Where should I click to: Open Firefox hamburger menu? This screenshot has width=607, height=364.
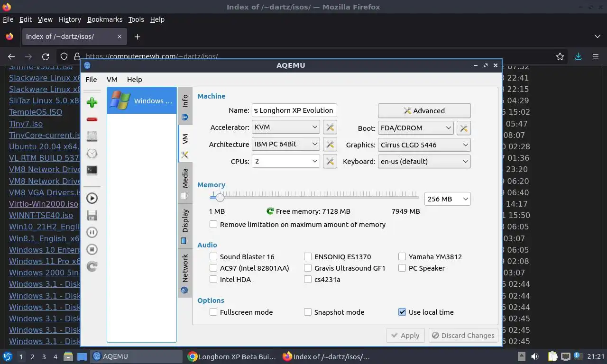tap(596, 56)
